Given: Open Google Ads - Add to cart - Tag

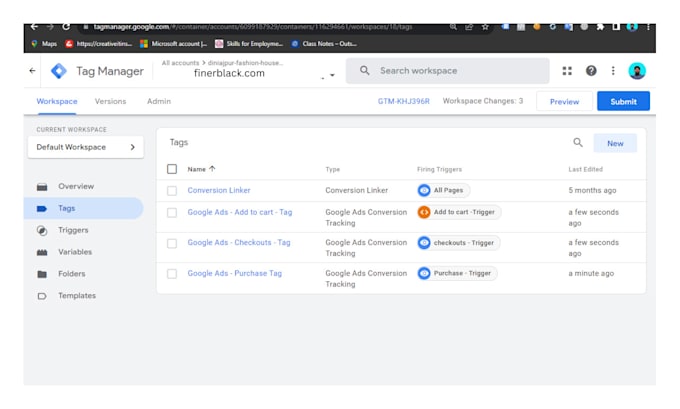Looking at the screenshot, I should [x=240, y=213].
